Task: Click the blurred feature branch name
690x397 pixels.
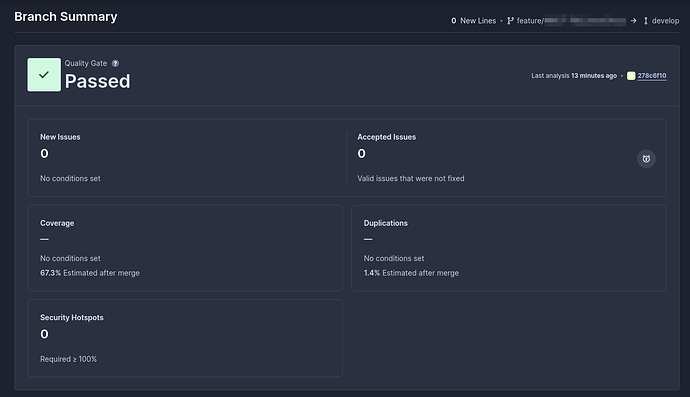Action: click(x=571, y=21)
